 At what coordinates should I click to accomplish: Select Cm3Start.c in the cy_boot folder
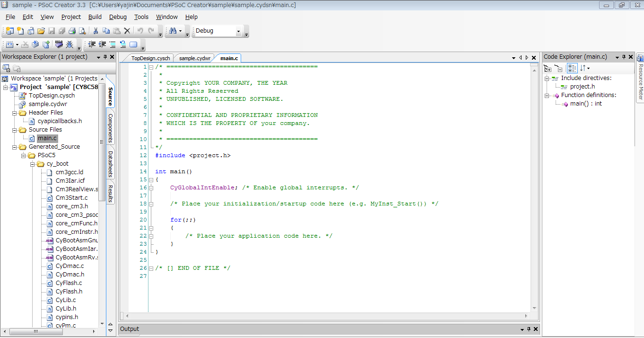[71, 198]
